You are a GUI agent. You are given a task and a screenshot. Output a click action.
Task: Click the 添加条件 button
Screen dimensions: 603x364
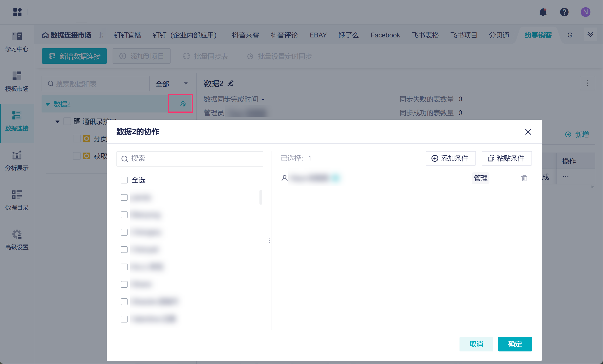click(450, 158)
